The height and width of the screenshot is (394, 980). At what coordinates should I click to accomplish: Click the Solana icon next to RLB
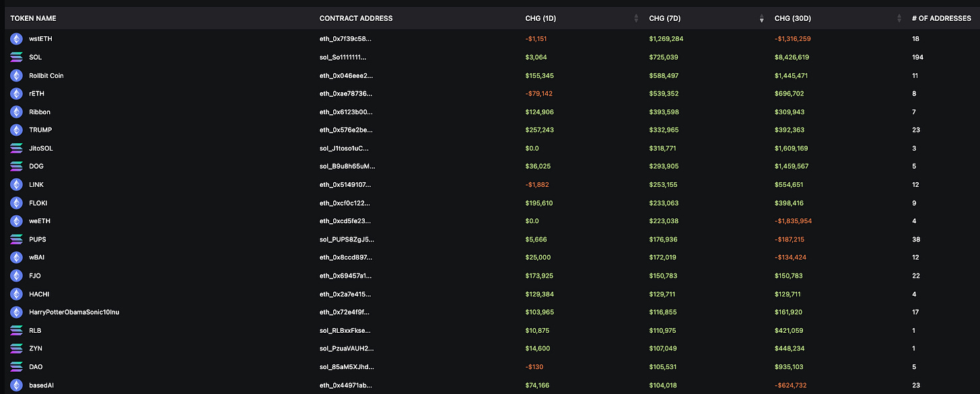[16, 330]
